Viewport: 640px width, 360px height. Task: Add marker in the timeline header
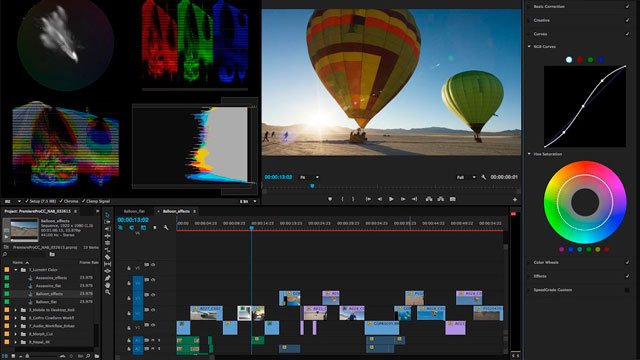pos(155,227)
